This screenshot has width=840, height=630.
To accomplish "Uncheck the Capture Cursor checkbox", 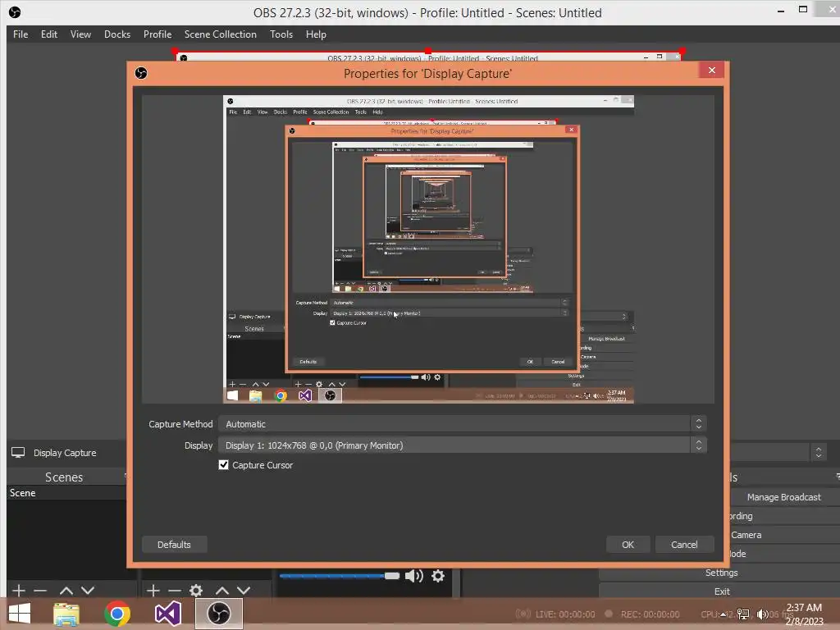I will (223, 465).
